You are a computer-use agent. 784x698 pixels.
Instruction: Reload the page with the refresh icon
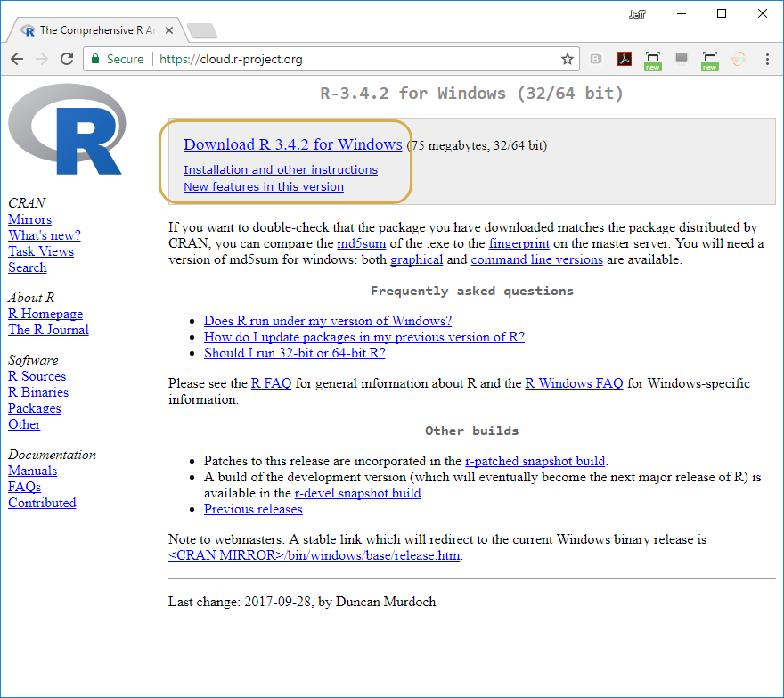tap(66, 59)
